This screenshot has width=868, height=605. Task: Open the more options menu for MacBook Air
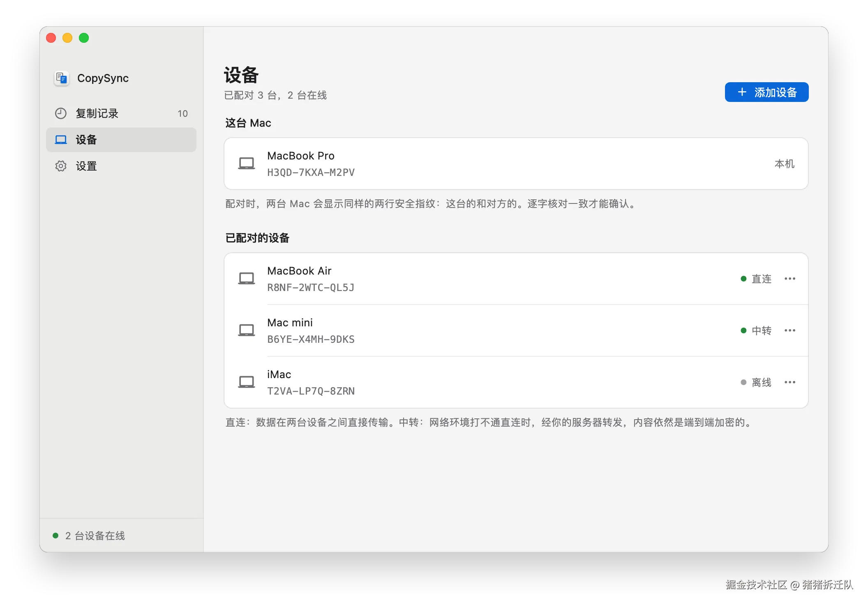tap(790, 279)
